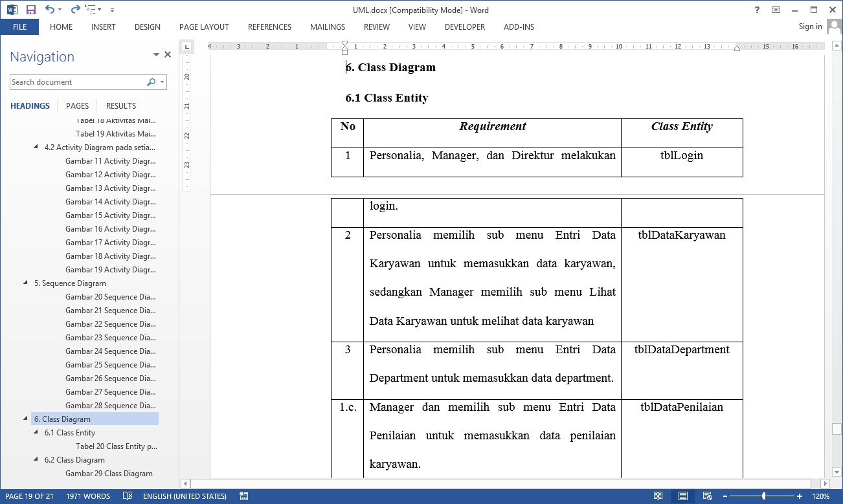Open Ribbon Display Options

776,10
